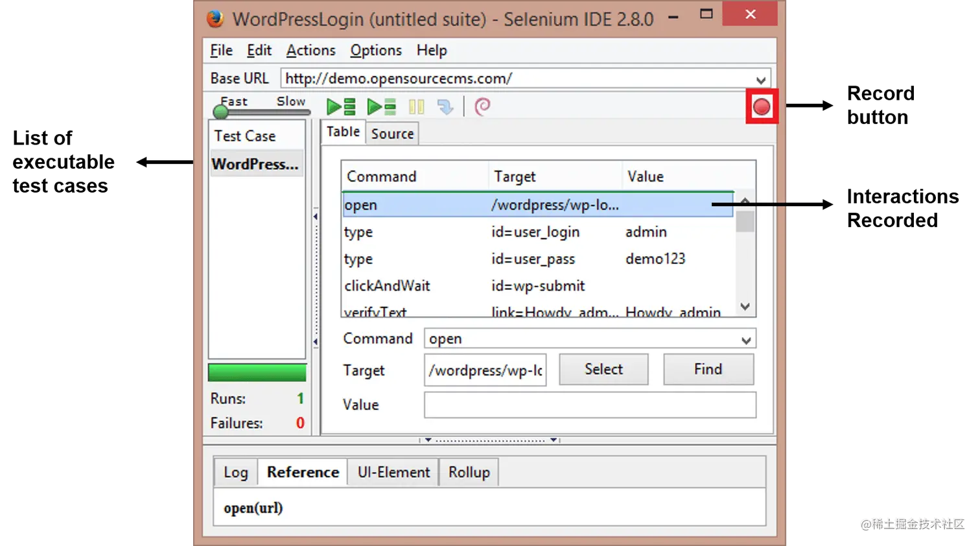Open the UI-Element tab
980x546 pixels.
click(x=393, y=473)
